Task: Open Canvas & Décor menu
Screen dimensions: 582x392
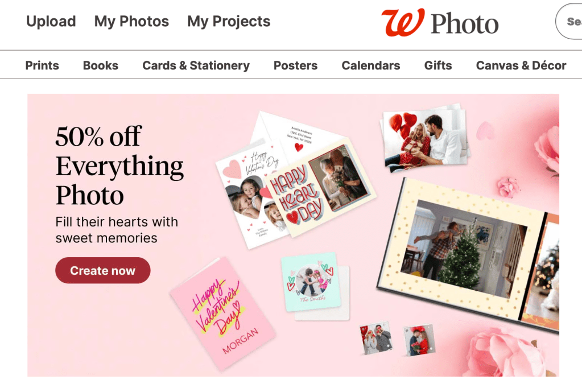Action: [x=521, y=65]
